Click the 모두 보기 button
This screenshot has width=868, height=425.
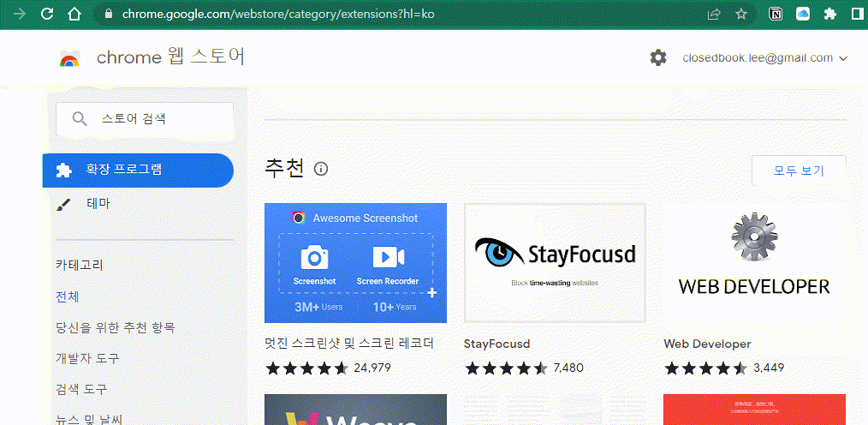click(799, 171)
